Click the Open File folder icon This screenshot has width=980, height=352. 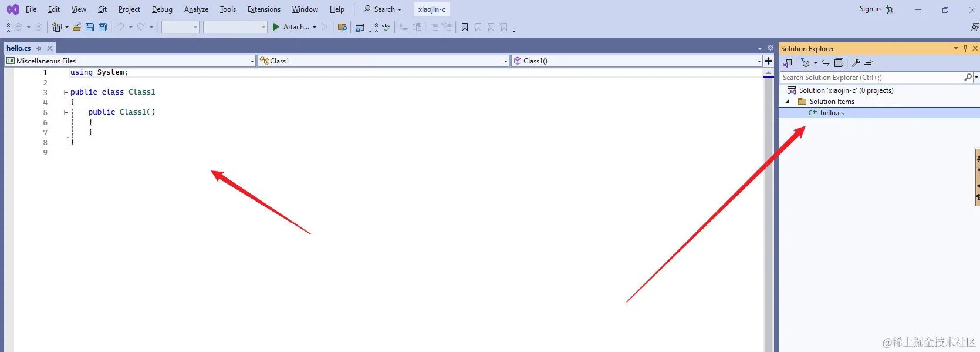(77, 27)
